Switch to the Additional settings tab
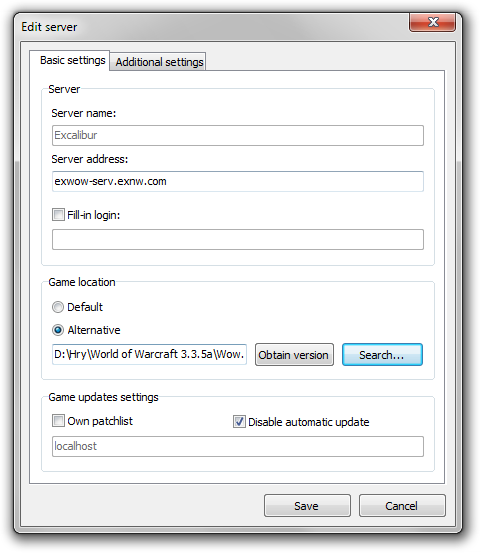 tap(158, 62)
